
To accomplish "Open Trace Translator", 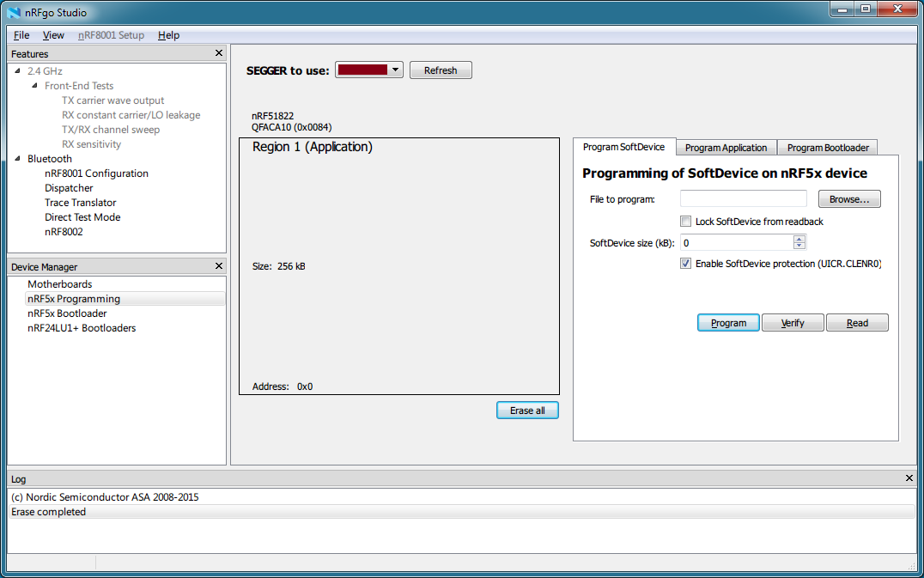I will click(x=80, y=203).
